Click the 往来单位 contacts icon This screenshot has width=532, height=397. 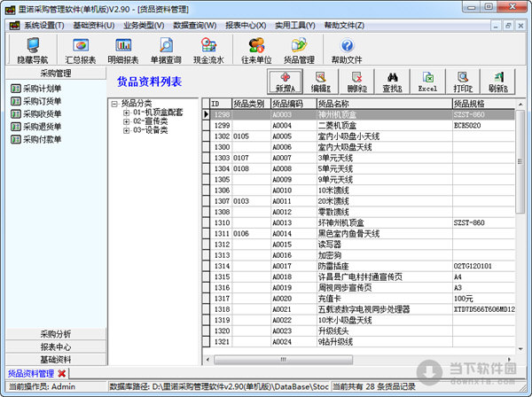pyautogui.click(x=255, y=49)
